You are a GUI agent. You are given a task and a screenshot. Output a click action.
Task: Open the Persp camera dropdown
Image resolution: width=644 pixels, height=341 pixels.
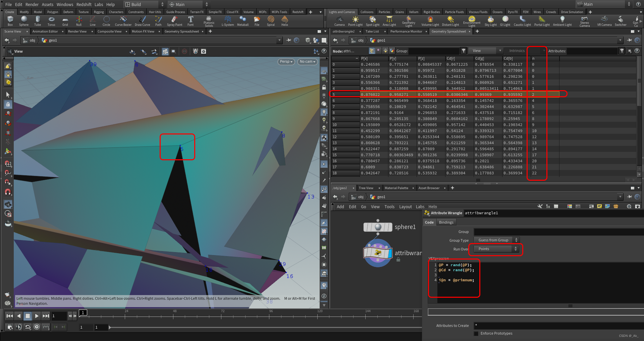point(285,62)
